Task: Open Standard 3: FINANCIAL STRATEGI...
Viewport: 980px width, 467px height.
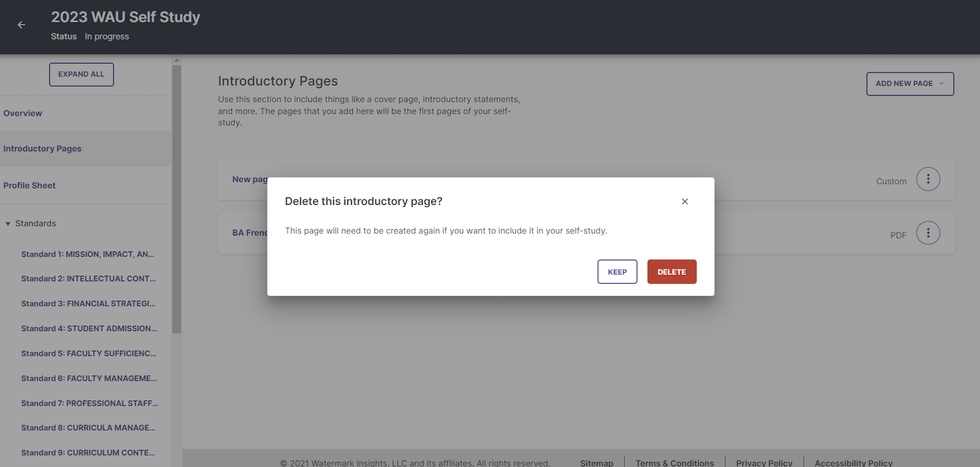Action: click(88, 304)
